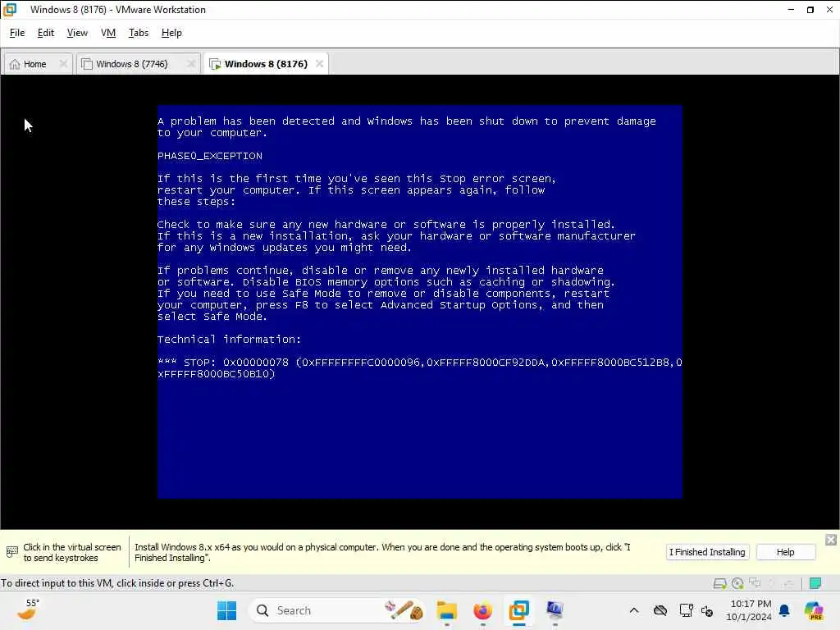Close the Windows 8 (8176) tab
This screenshot has height=630, width=840.
coord(319,64)
